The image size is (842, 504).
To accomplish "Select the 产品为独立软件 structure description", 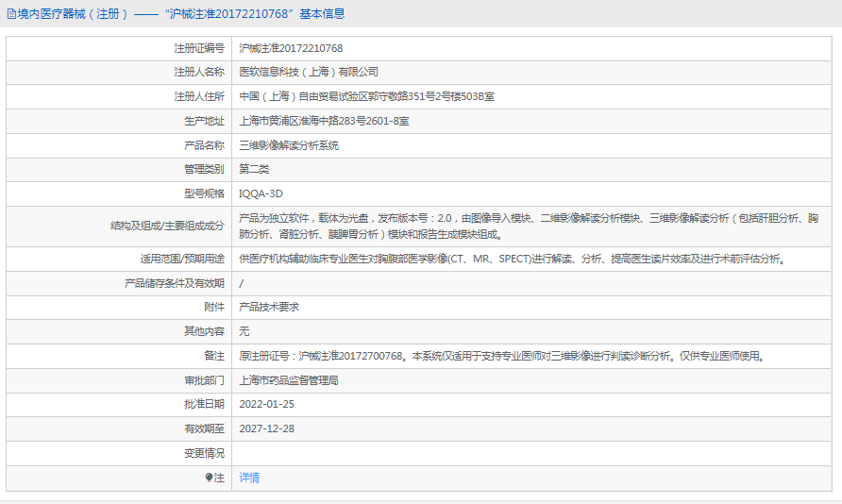I will click(x=529, y=226).
